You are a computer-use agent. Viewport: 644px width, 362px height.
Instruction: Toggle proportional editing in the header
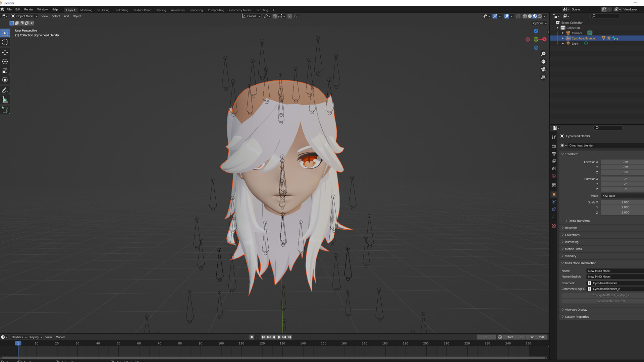(x=290, y=16)
